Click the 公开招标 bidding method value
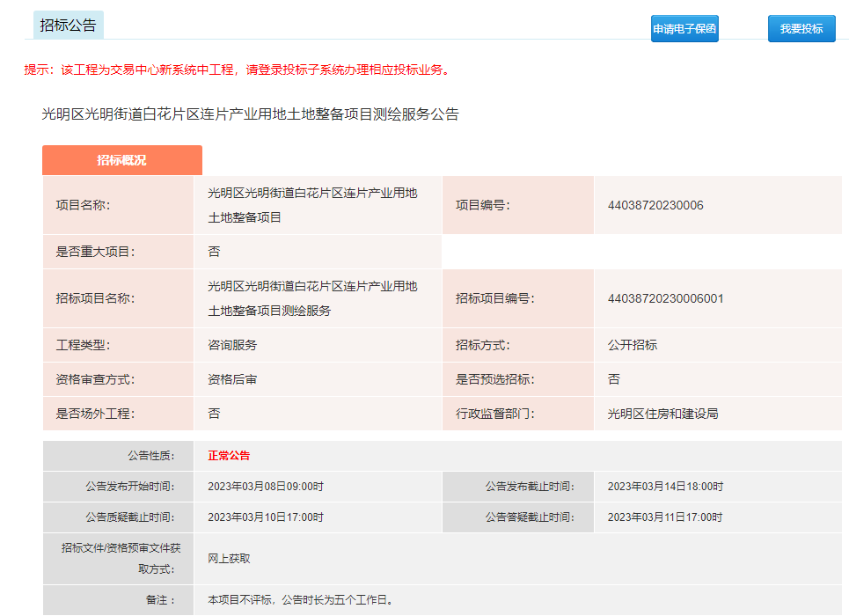The width and height of the screenshot is (849, 616). pos(632,345)
